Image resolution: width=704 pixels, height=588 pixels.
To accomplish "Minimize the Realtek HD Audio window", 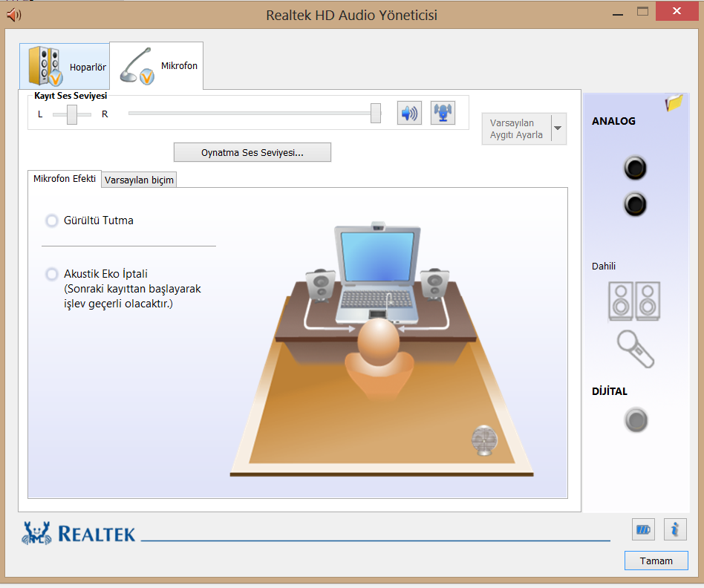I will coord(618,14).
